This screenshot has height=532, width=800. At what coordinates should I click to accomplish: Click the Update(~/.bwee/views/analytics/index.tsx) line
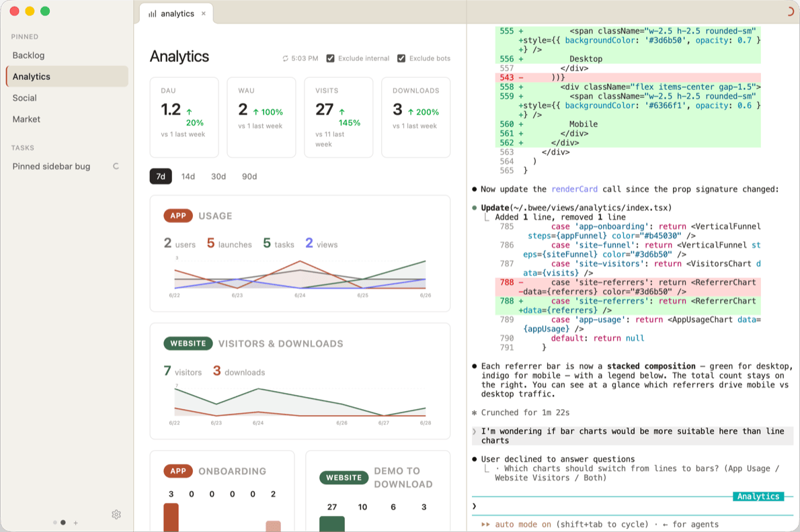[576, 208]
